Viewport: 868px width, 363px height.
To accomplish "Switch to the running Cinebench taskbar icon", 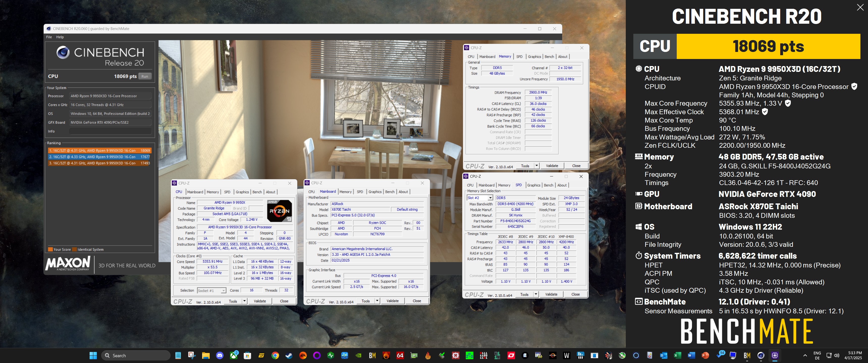I will point(761,355).
